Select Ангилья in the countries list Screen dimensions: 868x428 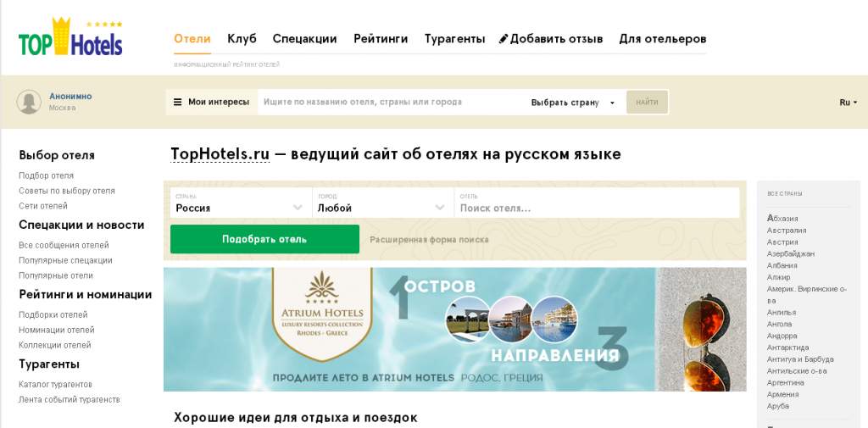pyautogui.click(x=781, y=312)
